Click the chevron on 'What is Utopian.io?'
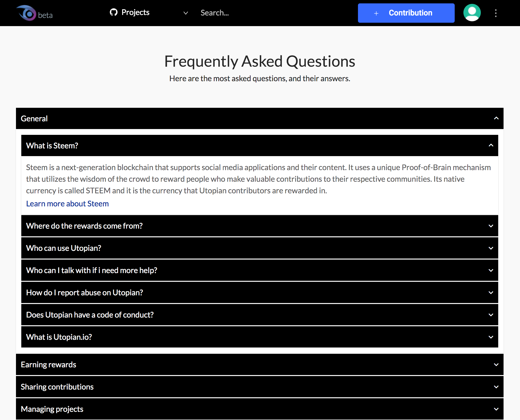 [491, 337]
